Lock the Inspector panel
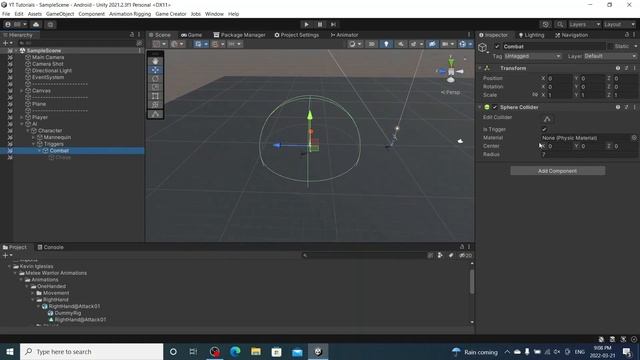This screenshot has height=360, width=640. click(627, 35)
